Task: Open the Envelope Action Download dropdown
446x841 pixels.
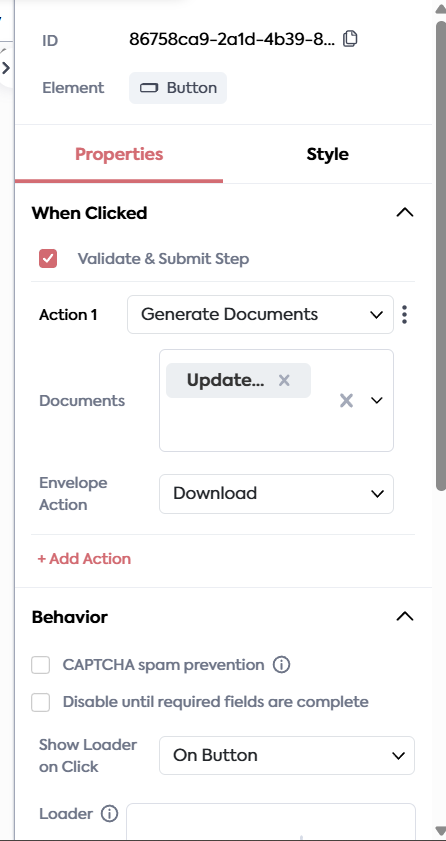Action: 277,493
